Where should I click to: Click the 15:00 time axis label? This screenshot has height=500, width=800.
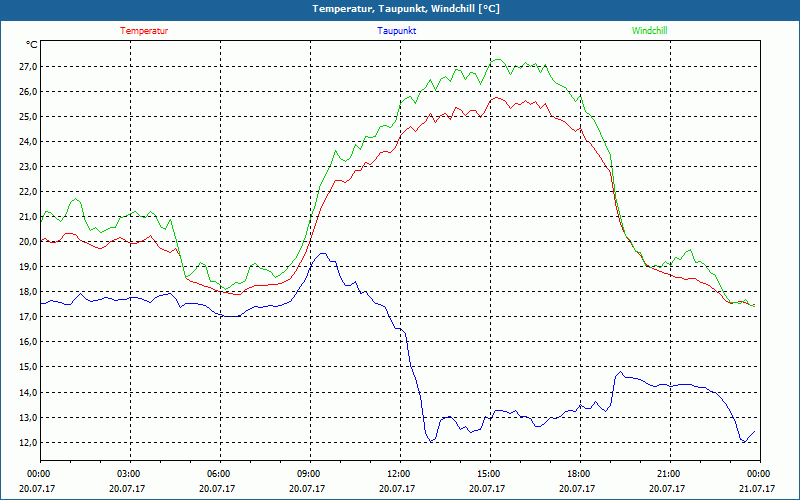[487, 474]
